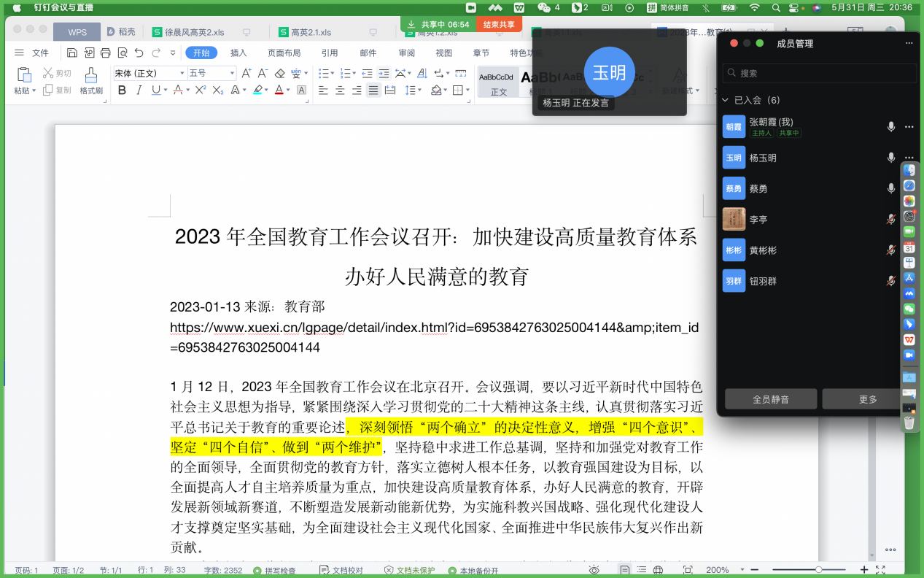
Task: Open the font name dropdown 宋体 (正文)
Action: coord(182,73)
